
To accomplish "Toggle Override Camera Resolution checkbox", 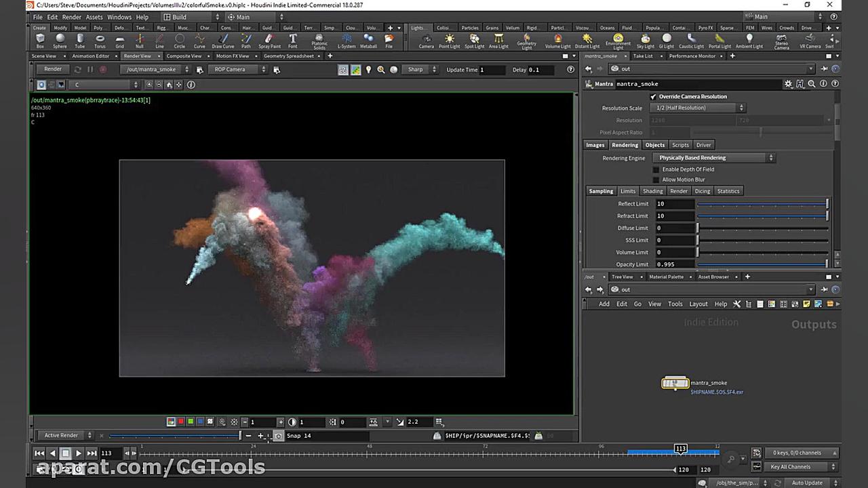I will coord(653,97).
